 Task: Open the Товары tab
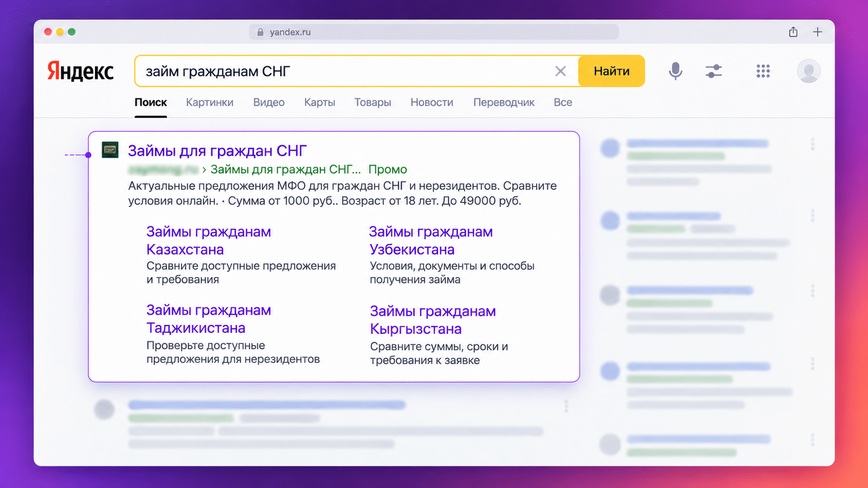(373, 103)
